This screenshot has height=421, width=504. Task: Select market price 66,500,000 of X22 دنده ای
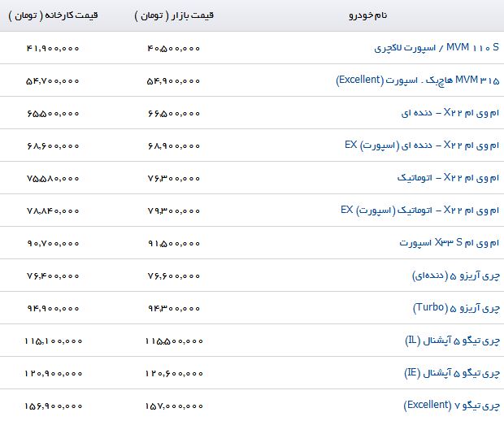(x=174, y=113)
